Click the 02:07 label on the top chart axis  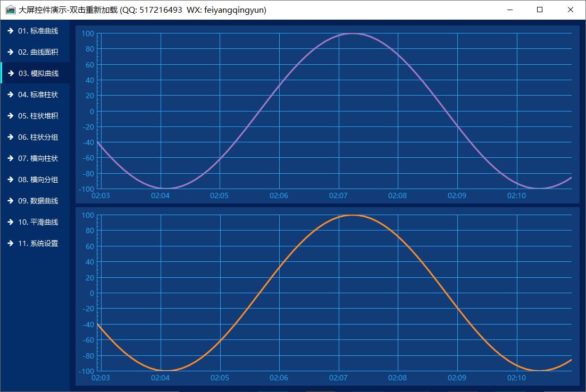pos(338,195)
